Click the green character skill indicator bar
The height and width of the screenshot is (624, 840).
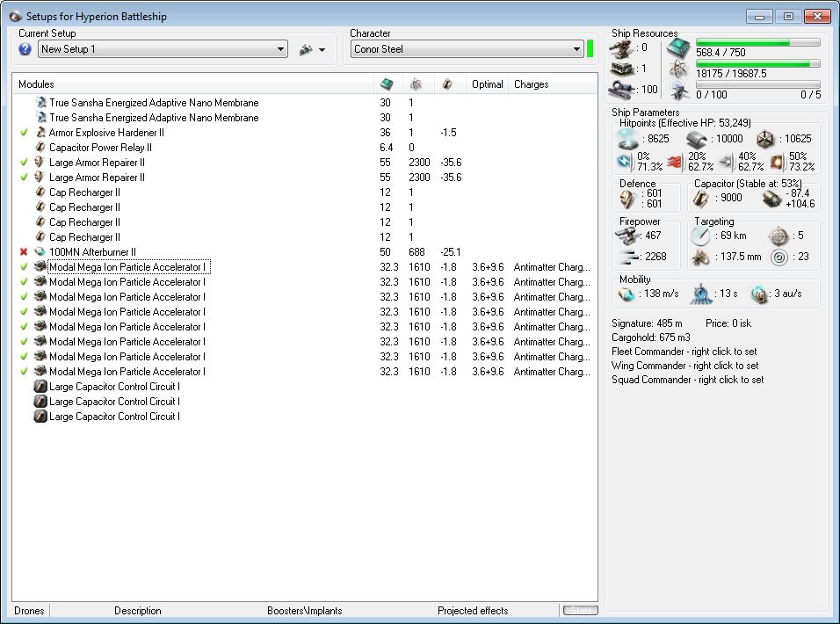pos(590,48)
